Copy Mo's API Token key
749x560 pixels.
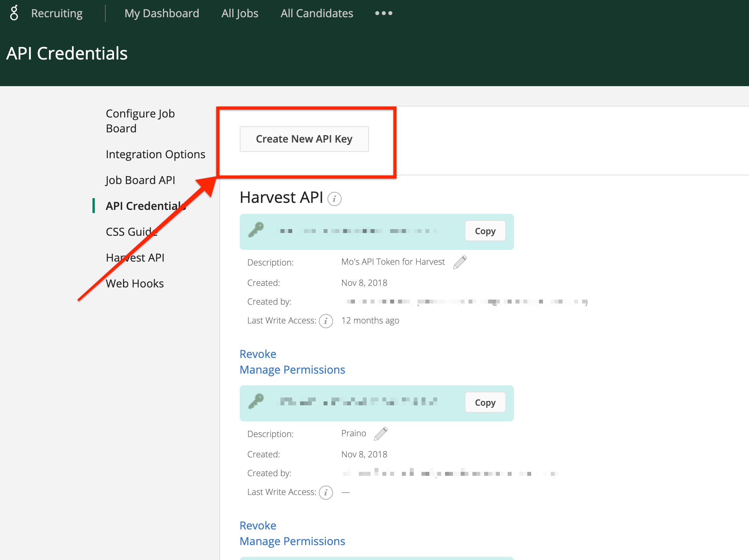485,231
